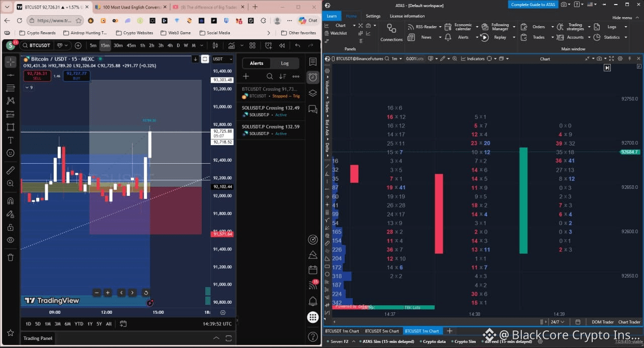This screenshot has height=348, width=644.
Task: Open the BTCUSDT Crossing 91,73 stopped alert
Action: (x=271, y=92)
